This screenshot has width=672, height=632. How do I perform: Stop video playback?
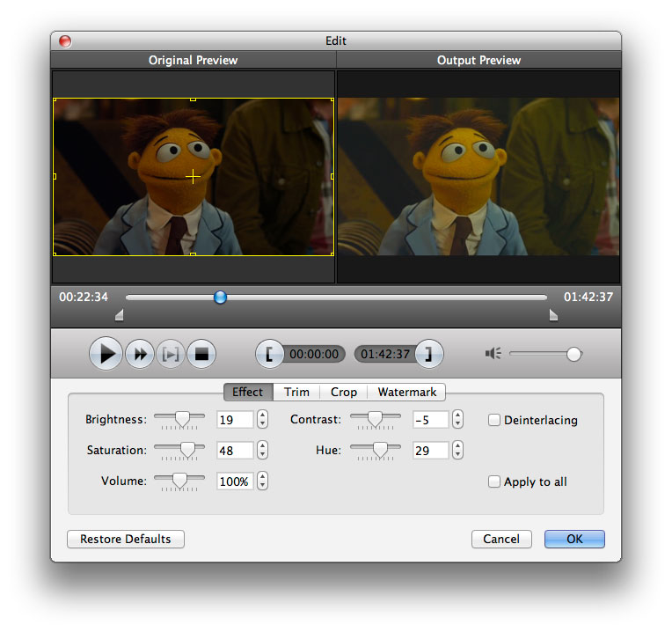pos(201,355)
